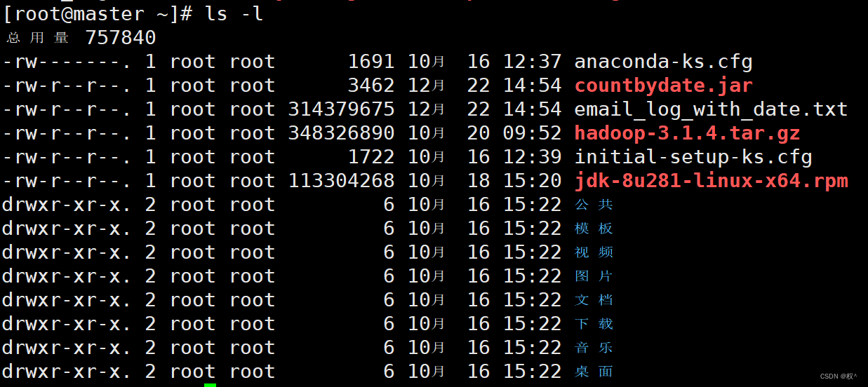Image resolution: width=868 pixels, height=387 pixels.
Task: Select the 文档 directory name
Action: pos(594,300)
